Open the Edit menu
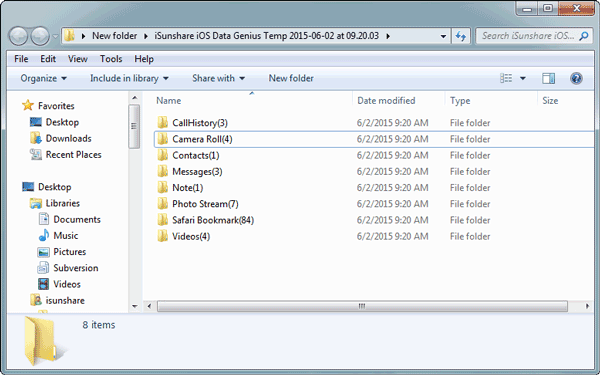This screenshot has height=375, width=600. (48, 59)
